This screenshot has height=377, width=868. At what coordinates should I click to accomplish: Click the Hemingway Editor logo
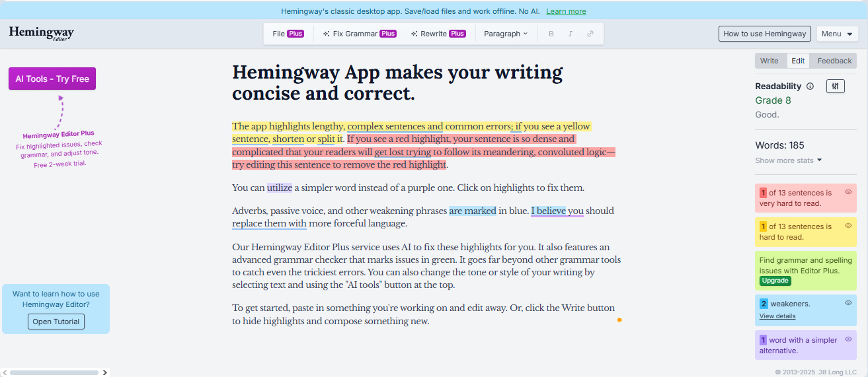tap(42, 34)
